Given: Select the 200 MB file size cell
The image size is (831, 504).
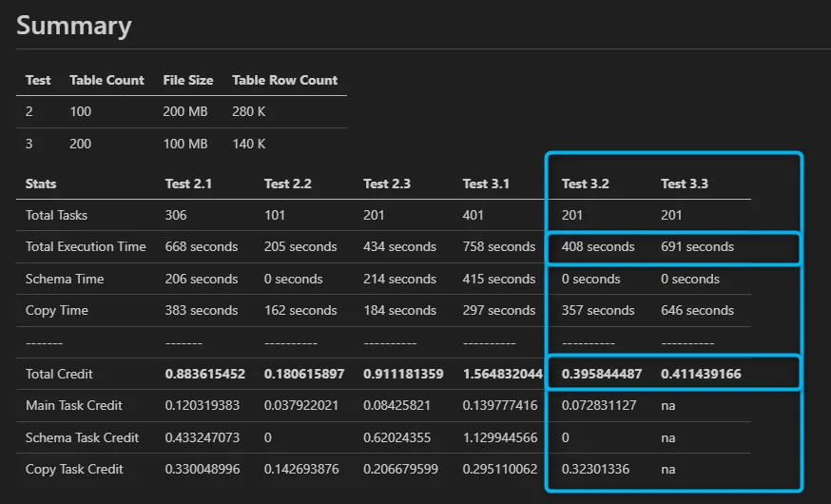Looking at the screenshot, I should point(185,112).
